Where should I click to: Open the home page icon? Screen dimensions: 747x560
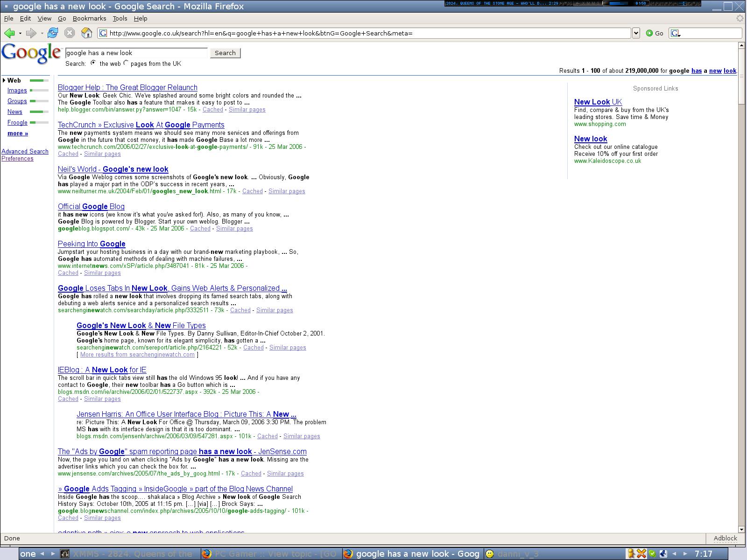86,33
